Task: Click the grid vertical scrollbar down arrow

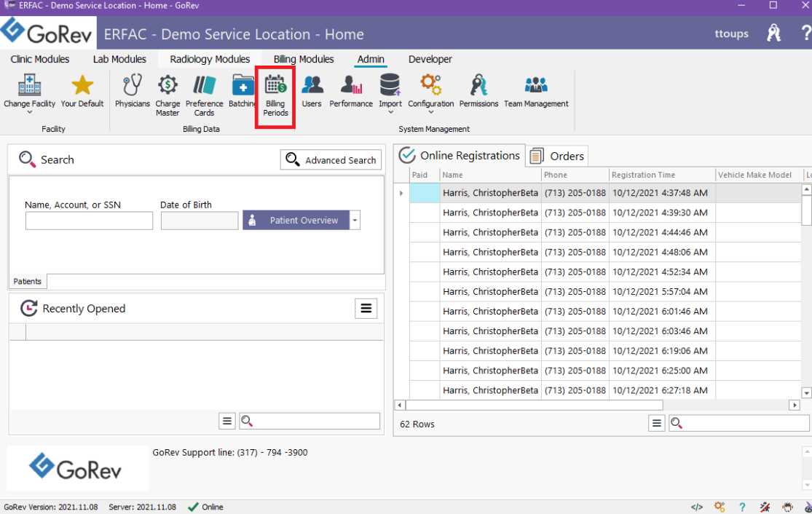Action: [806, 393]
